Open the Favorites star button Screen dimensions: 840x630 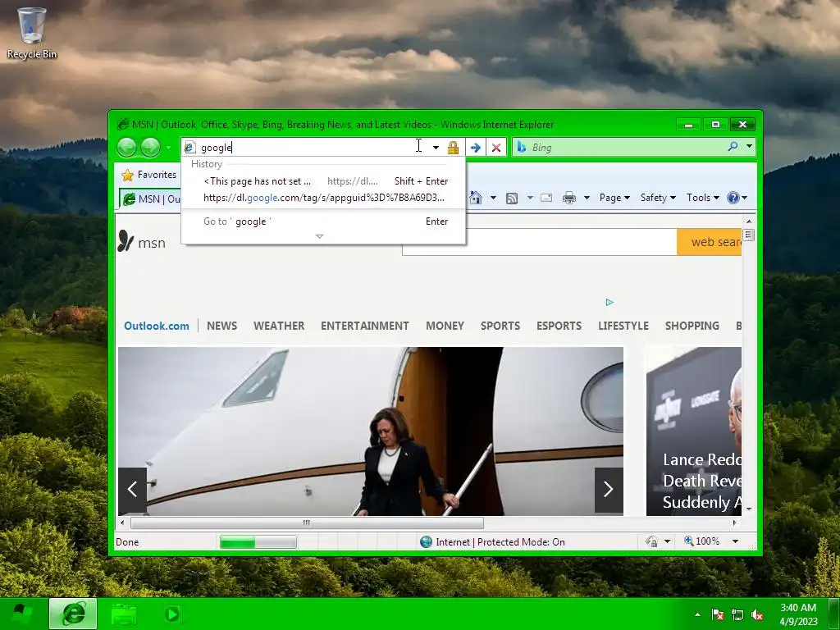coord(149,175)
